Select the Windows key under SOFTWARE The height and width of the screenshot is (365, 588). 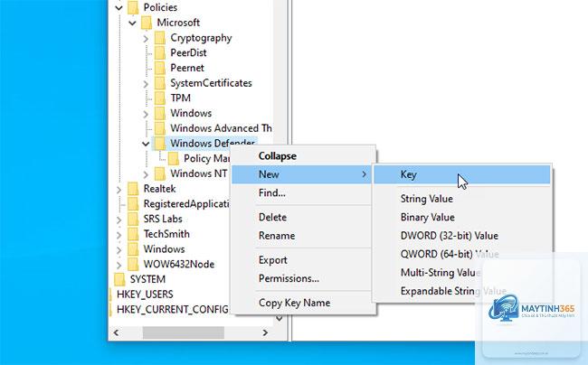click(165, 249)
